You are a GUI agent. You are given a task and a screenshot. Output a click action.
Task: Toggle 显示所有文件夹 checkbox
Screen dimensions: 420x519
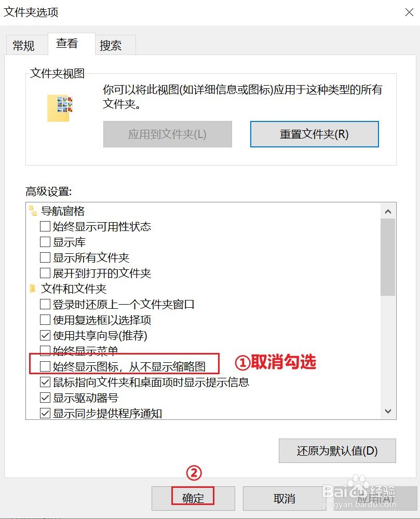(45, 257)
